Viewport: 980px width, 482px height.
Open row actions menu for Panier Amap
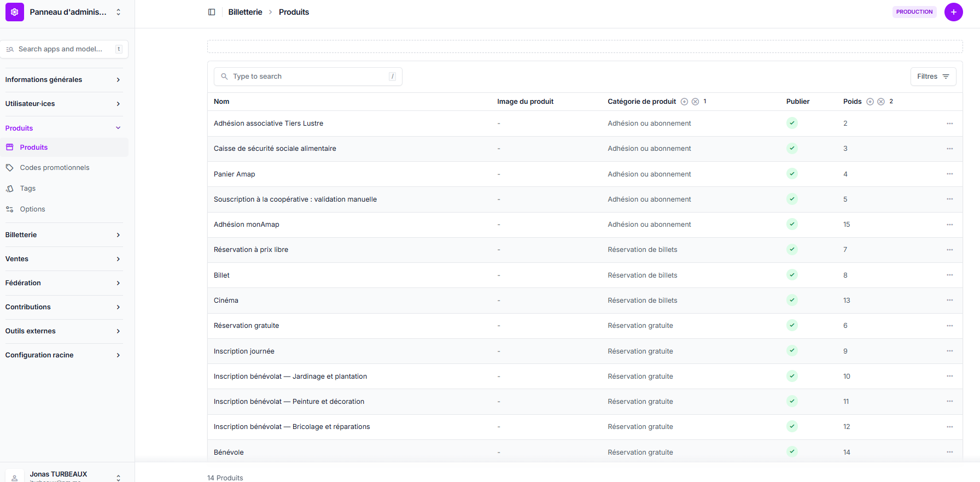point(949,174)
